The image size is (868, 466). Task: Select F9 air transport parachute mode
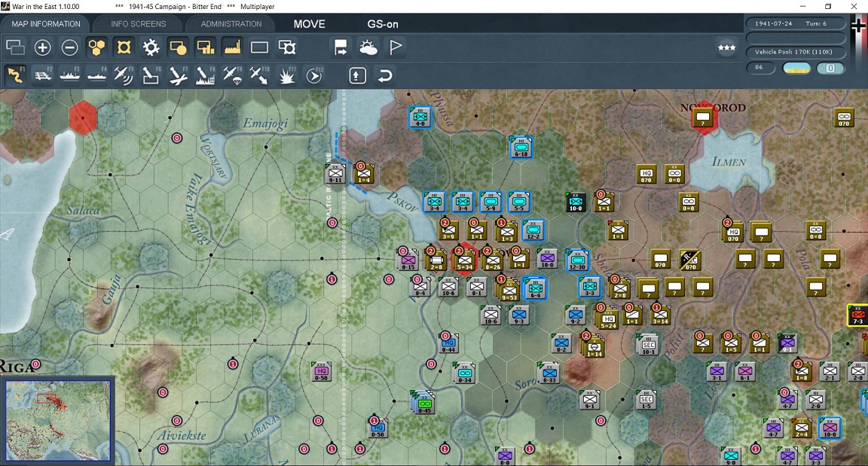(232, 75)
